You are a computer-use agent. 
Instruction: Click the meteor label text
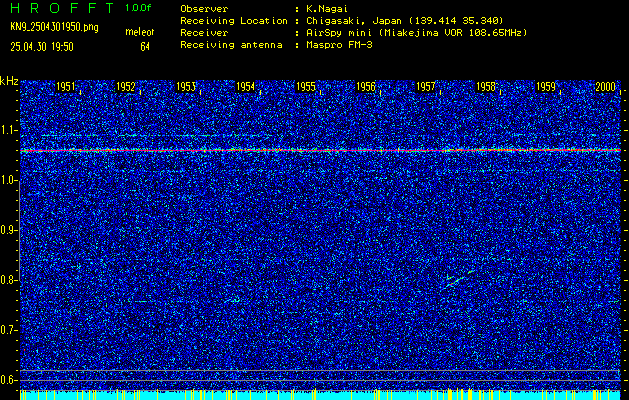[140, 32]
